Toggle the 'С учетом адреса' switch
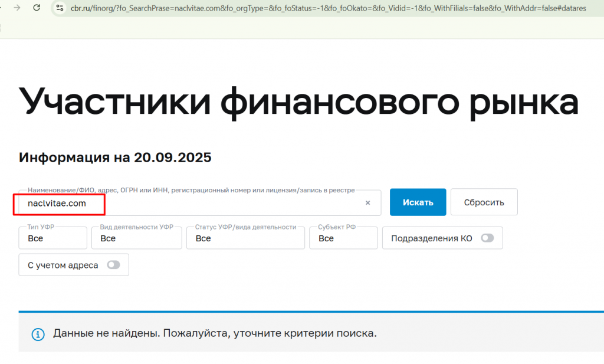 coord(113,265)
